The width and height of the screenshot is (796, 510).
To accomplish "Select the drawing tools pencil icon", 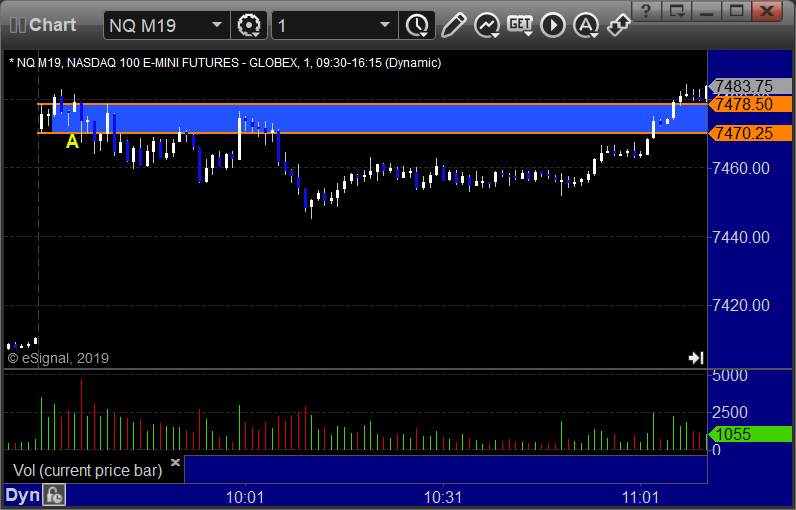I will pos(453,25).
